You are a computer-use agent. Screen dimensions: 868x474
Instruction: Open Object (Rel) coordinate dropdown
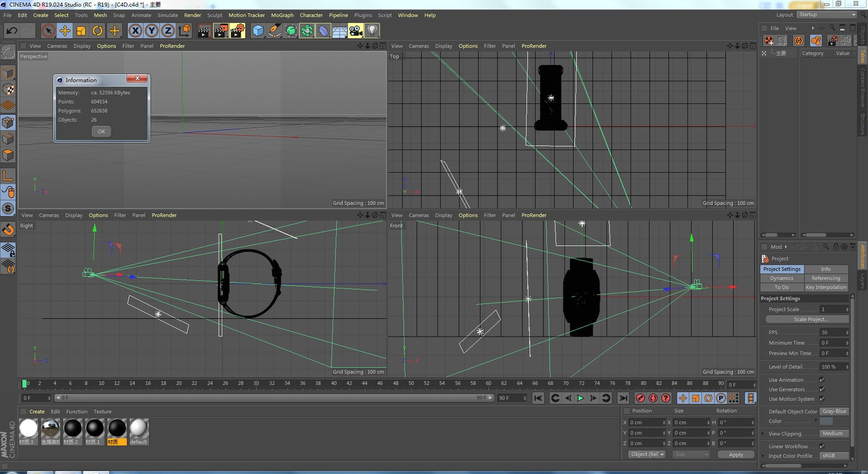[647, 454]
